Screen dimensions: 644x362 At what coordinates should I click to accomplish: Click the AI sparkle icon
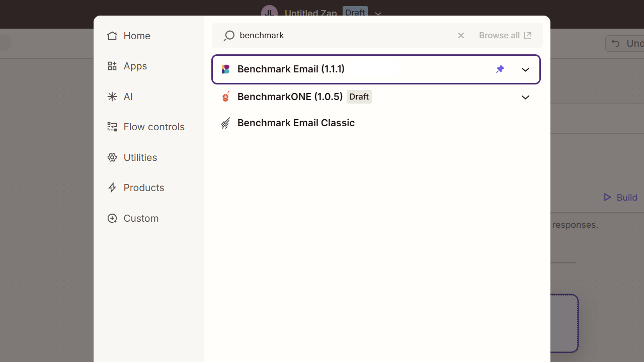[x=112, y=97]
